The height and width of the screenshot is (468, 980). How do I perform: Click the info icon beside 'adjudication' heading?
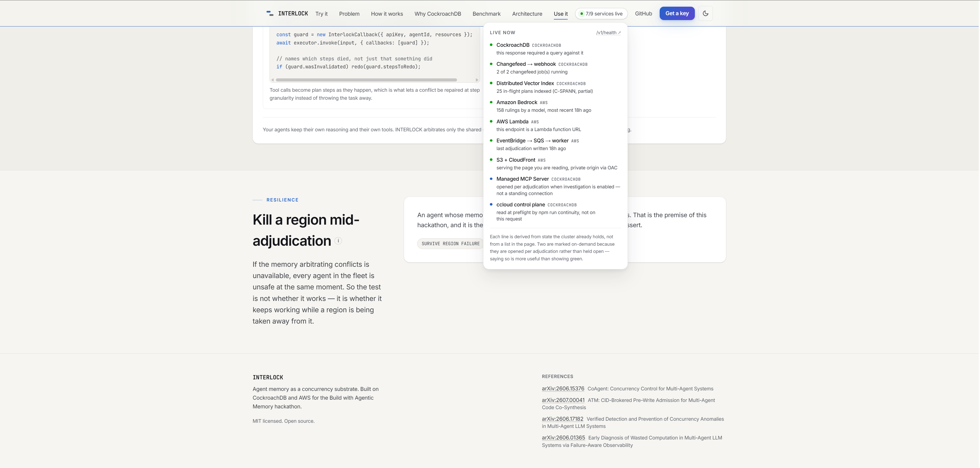(338, 241)
